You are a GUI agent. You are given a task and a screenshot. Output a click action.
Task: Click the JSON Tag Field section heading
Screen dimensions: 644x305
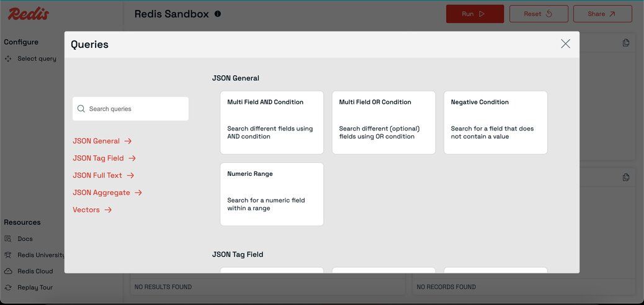(238, 255)
